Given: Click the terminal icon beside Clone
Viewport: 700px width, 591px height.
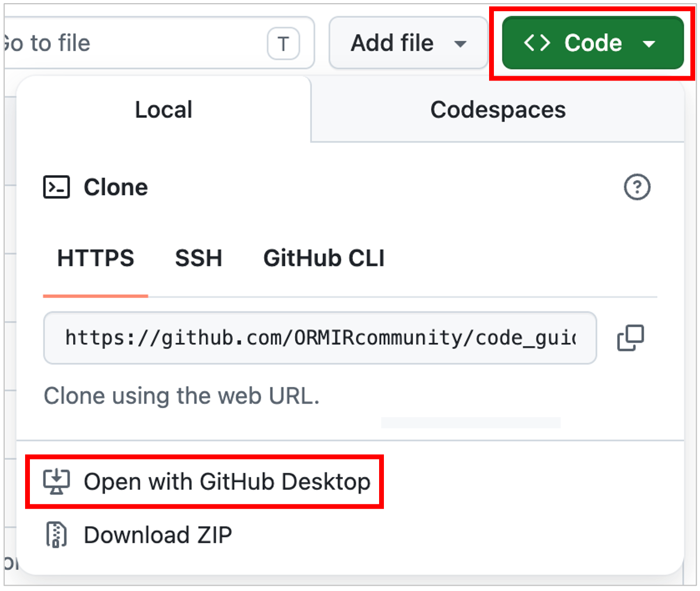Looking at the screenshot, I should click(57, 187).
